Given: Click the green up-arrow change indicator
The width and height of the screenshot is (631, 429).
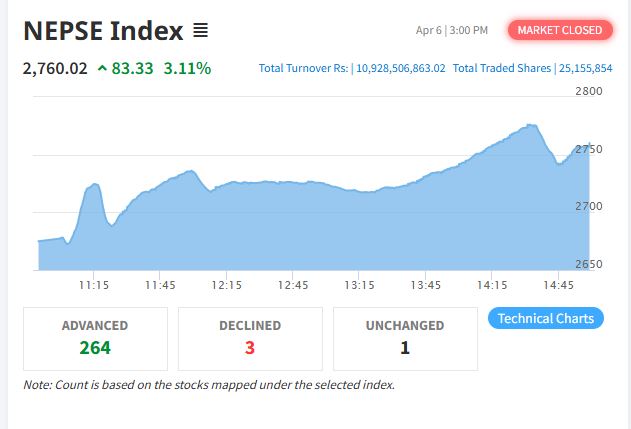Looking at the screenshot, I should tap(102, 69).
